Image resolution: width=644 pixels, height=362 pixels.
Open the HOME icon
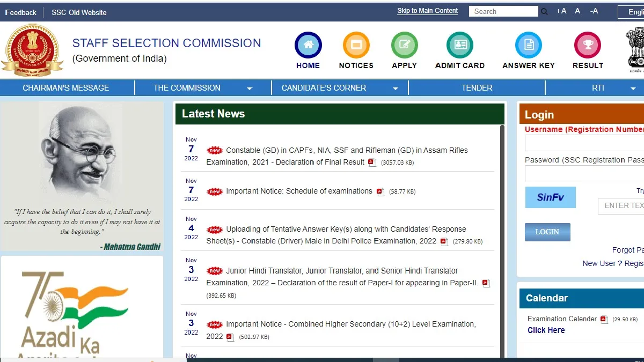coord(308,45)
